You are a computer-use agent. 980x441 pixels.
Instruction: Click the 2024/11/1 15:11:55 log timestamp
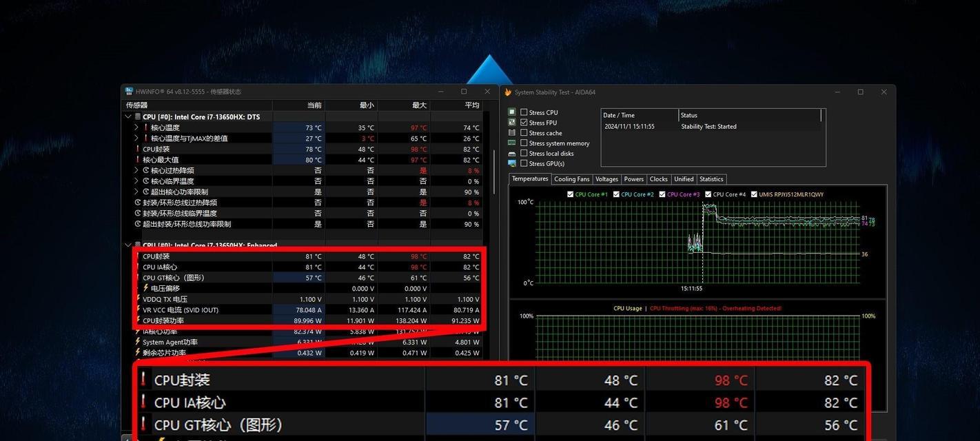tap(629, 127)
